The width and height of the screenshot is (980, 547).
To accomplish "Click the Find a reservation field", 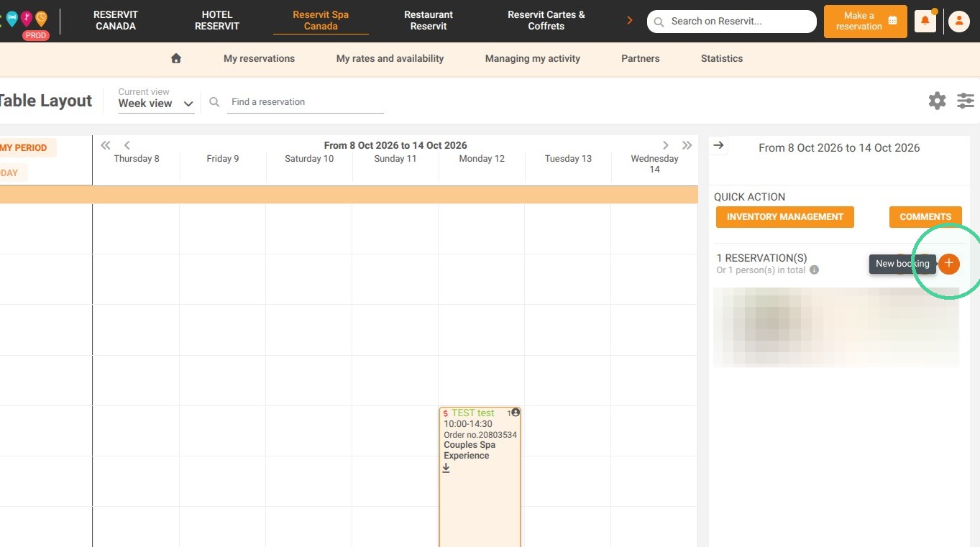I will click(306, 102).
